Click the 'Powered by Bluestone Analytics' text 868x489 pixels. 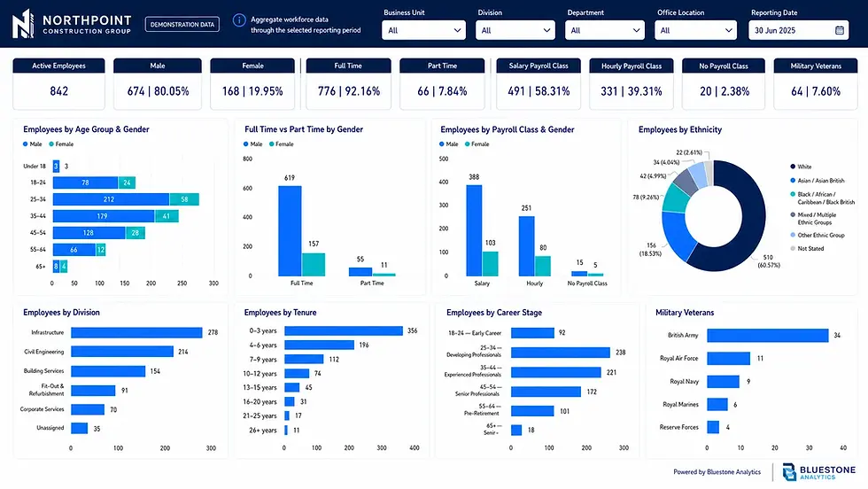[717, 472]
